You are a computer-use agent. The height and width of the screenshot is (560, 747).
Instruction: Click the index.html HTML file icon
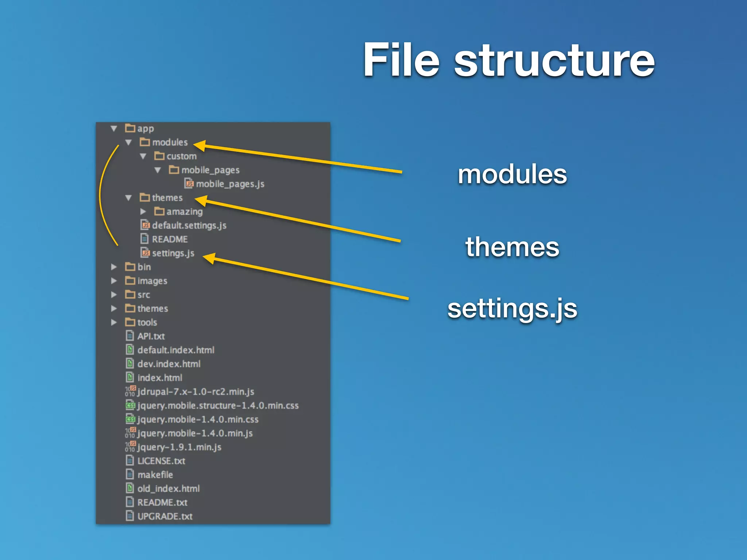(130, 377)
